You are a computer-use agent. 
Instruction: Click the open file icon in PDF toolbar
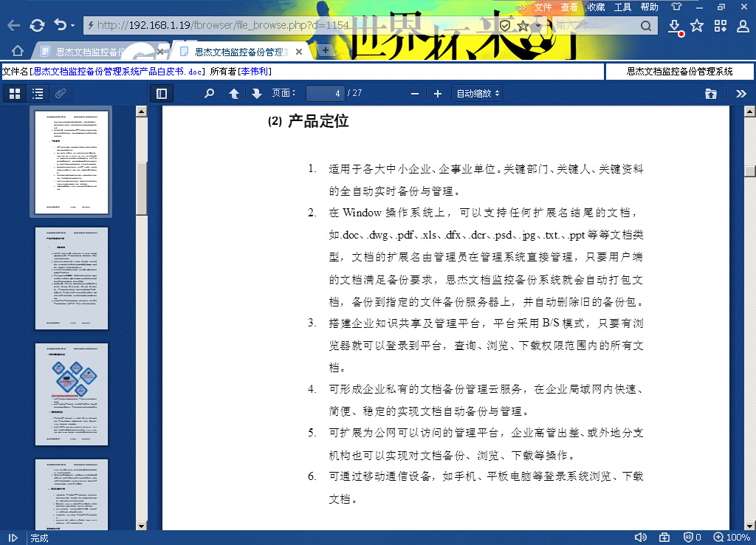coord(711,94)
